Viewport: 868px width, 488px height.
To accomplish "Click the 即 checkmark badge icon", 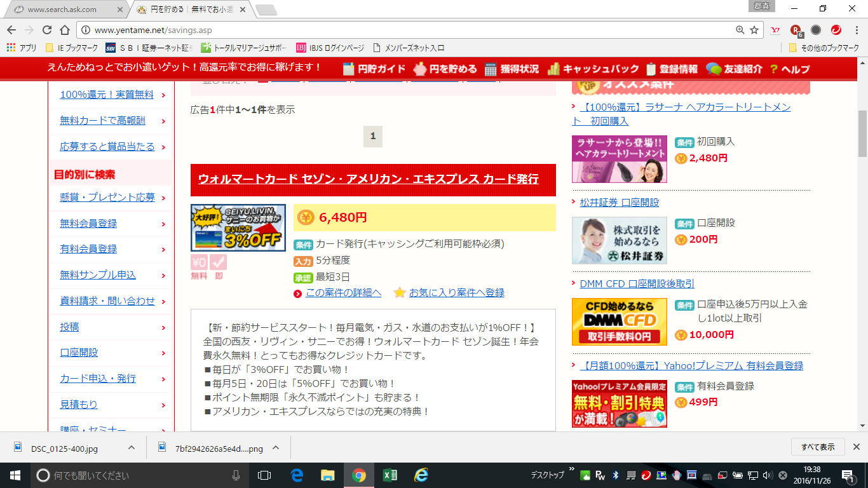I will pyautogui.click(x=219, y=267).
